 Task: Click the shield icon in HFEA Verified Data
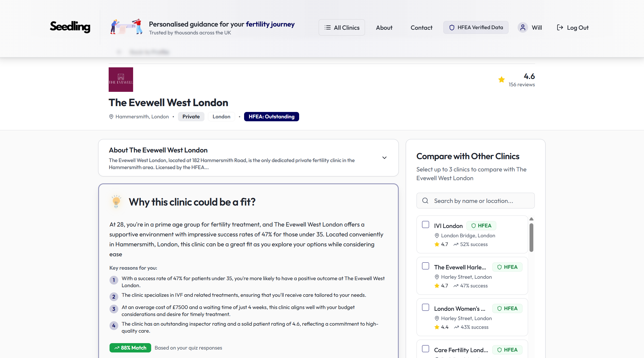click(451, 27)
